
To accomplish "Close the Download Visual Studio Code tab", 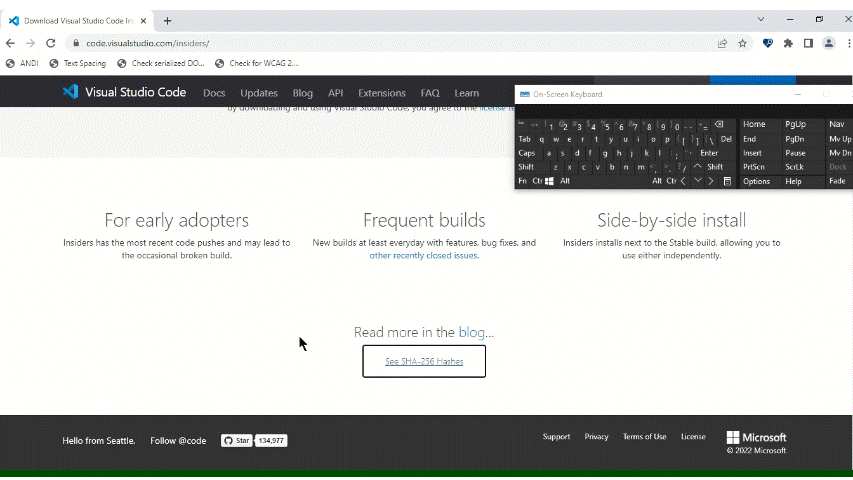I will click(x=144, y=21).
